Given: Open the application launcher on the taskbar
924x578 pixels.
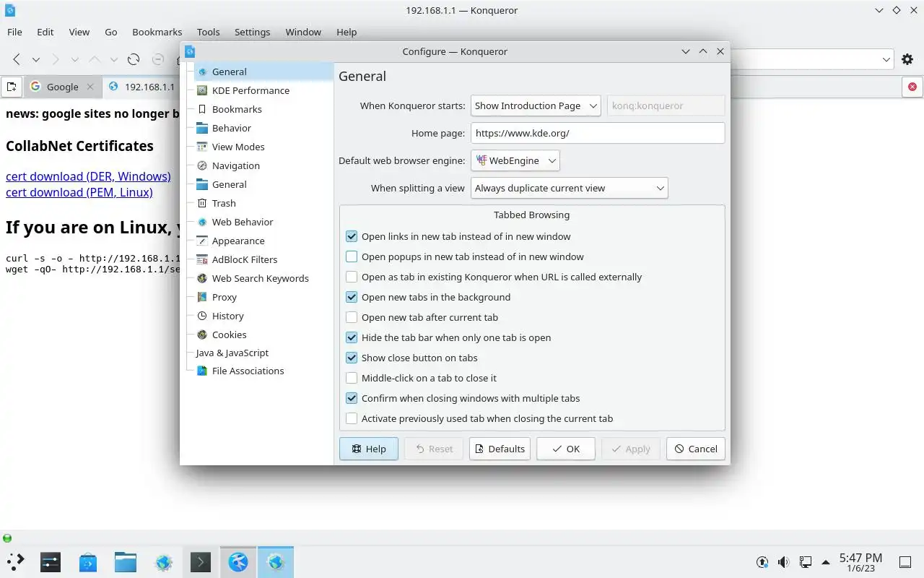Looking at the screenshot, I should coord(14,561).
